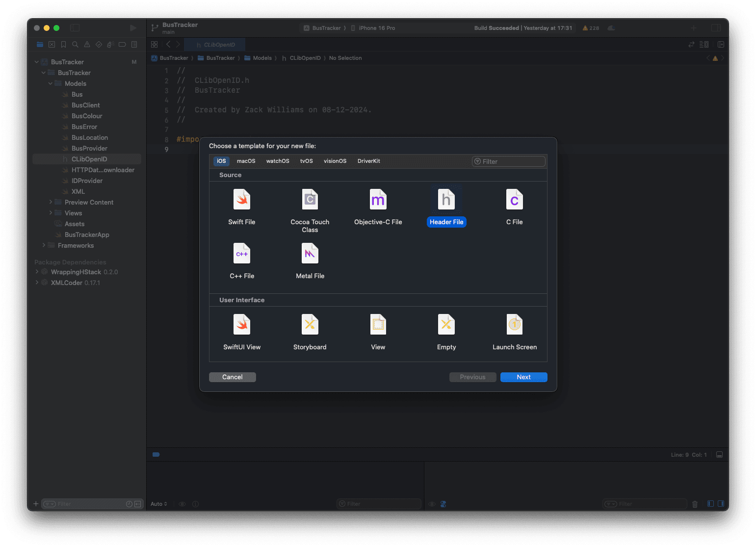This screenshot has height=547, width=756.
Task: Select the Launch Screen template
Action: pyautogui.click(x=515, y=332)
